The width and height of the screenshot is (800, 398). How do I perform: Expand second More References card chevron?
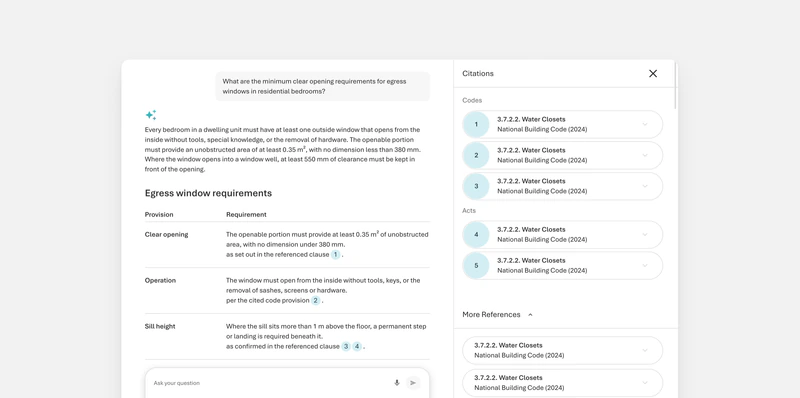tap(645, 383)
